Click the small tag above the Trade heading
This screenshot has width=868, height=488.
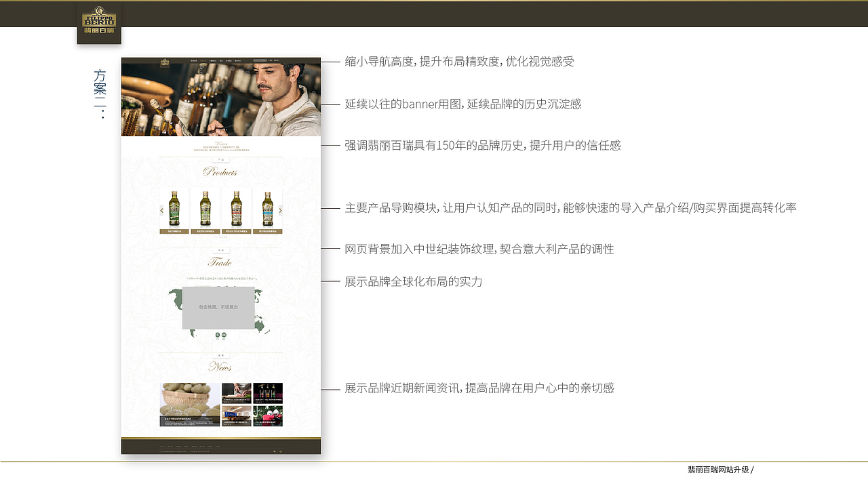[x=221, y=250]
